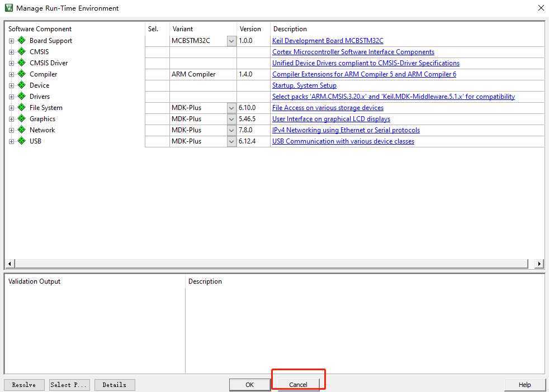
Task: Open Compiler Extensions for ARM Compiler link
Action: [364, 74]
